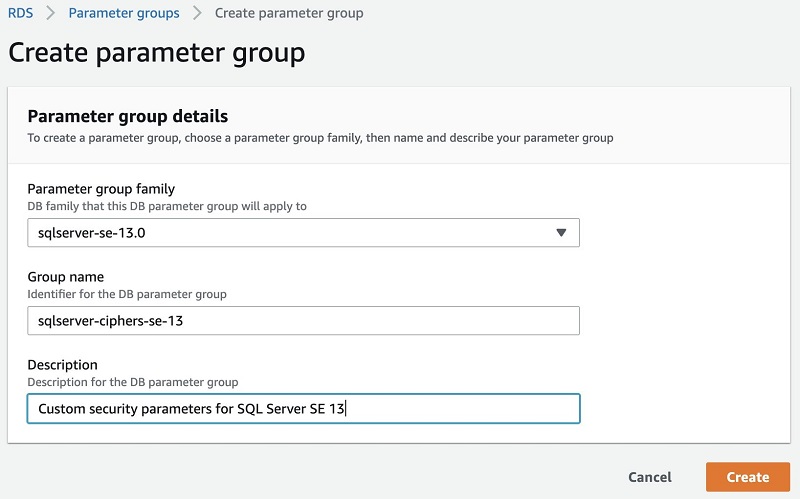Image resolution: width=800 pixels, height=499 pixels.
Task: Click the dropdown arrow beside sqlserver-se-13.0
Action: (561, 233)
